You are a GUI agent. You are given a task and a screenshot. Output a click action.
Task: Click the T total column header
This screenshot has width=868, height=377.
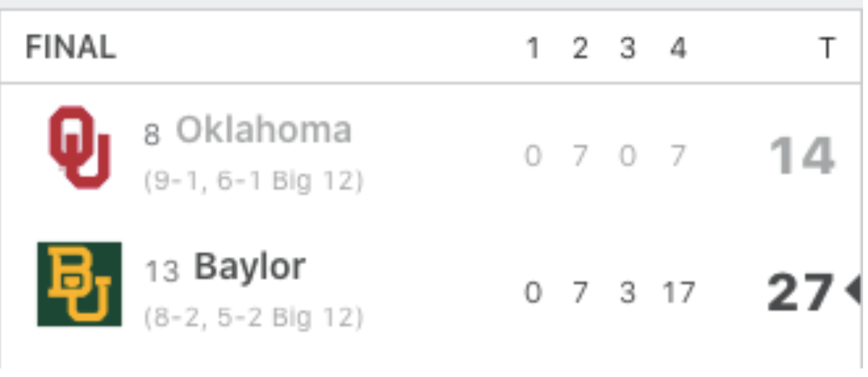pyautogui.click(x=827, y=48)
